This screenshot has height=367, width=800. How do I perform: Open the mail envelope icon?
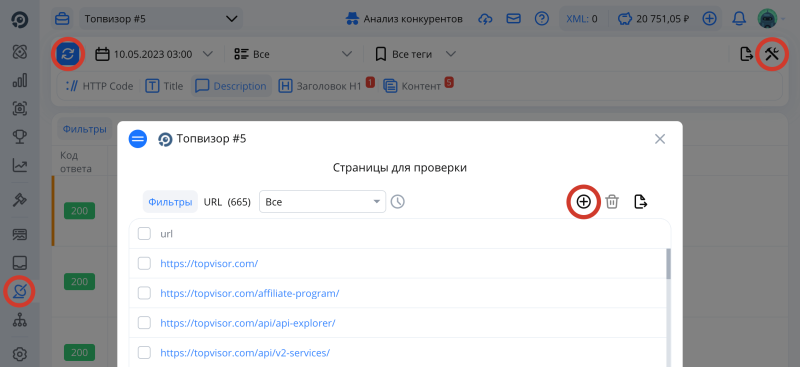click(513, 19)
